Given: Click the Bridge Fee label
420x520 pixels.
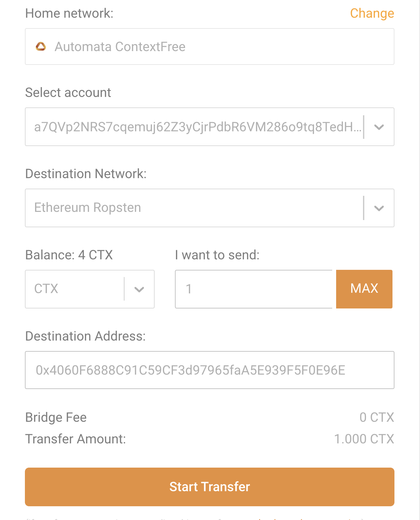Looking at the screenshot, I should (56, 418).
